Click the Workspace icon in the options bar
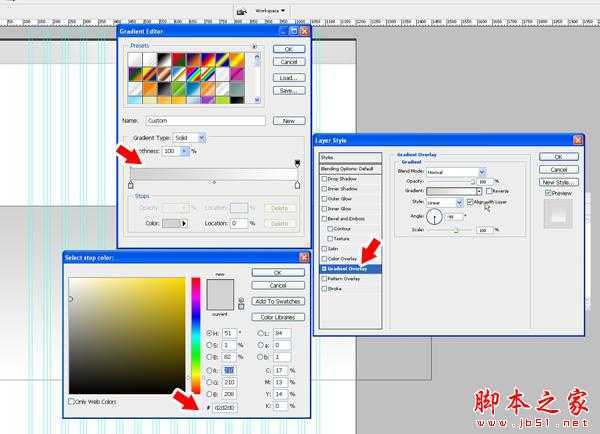The width and height of the screenshot is (600, 434). [x=241, y=12]
